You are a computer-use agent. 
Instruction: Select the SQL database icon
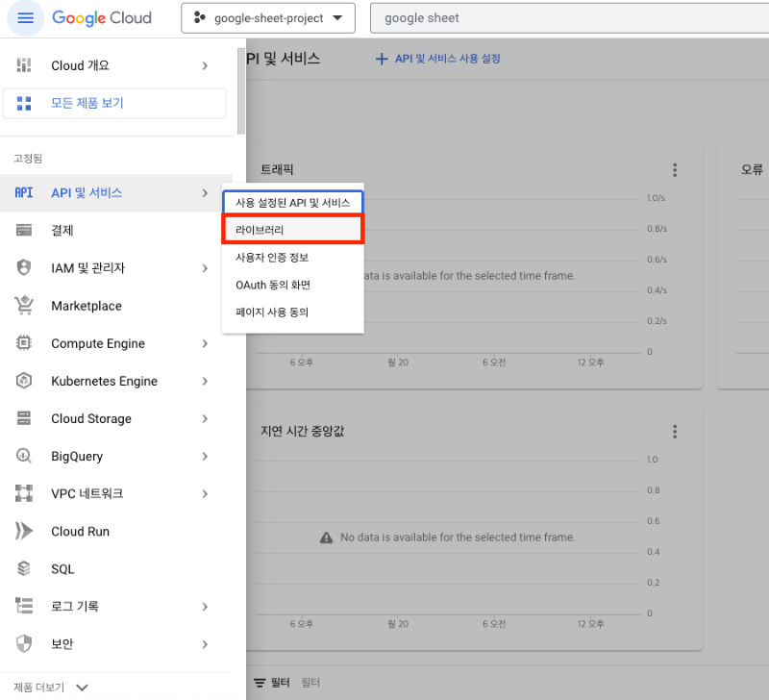[27, 568]
